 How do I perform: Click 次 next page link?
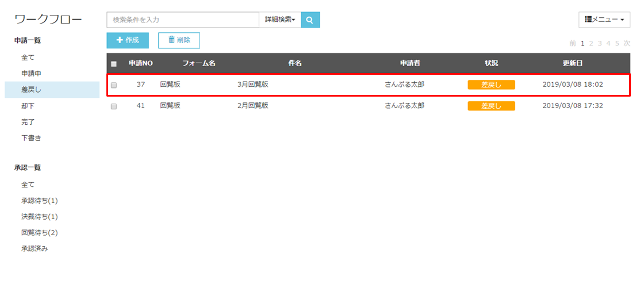627,43
